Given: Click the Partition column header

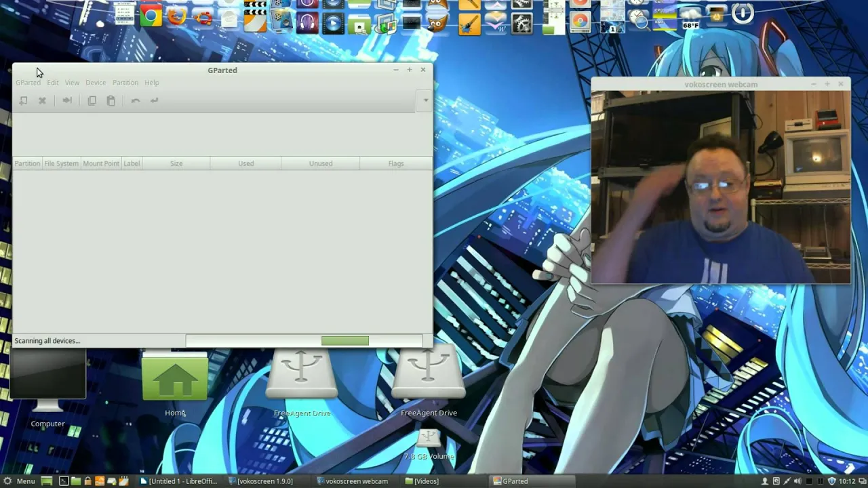Looking at the screenshot, I should point(27,163).
